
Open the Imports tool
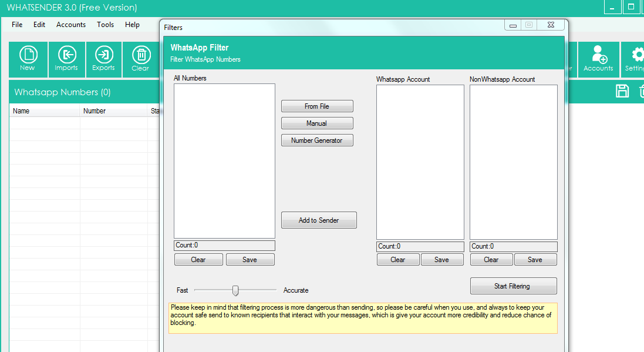66,59
